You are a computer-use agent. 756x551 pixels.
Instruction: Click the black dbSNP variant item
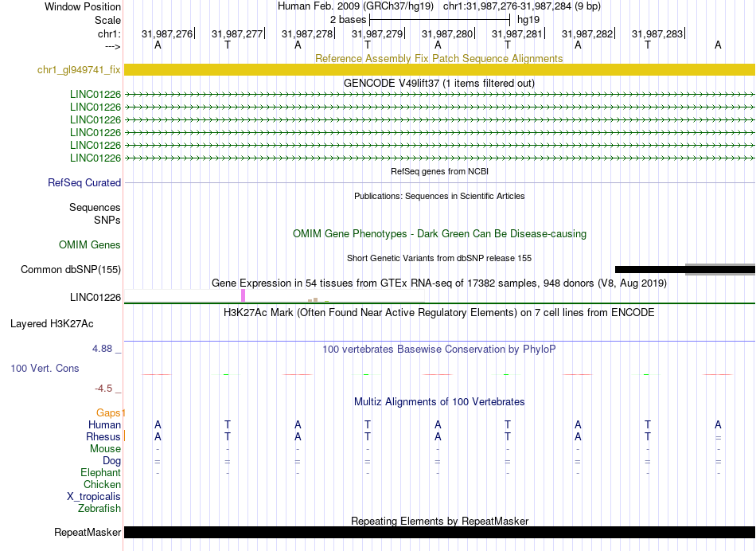[x=650, y=269]
